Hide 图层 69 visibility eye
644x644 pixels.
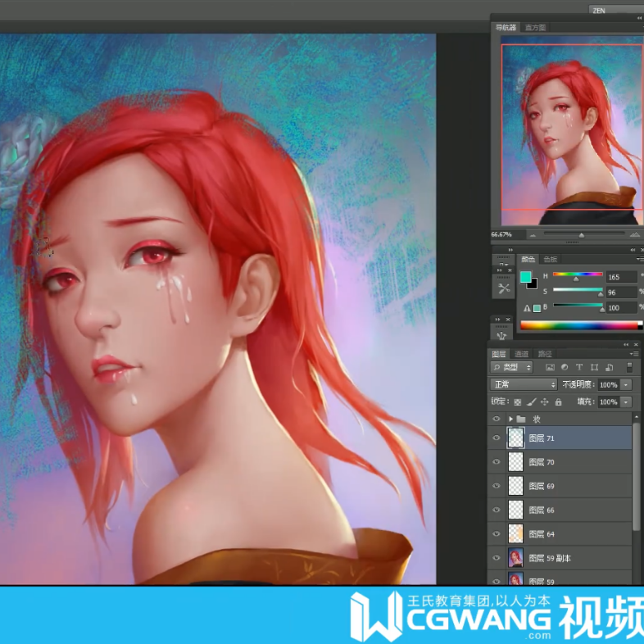497,486
